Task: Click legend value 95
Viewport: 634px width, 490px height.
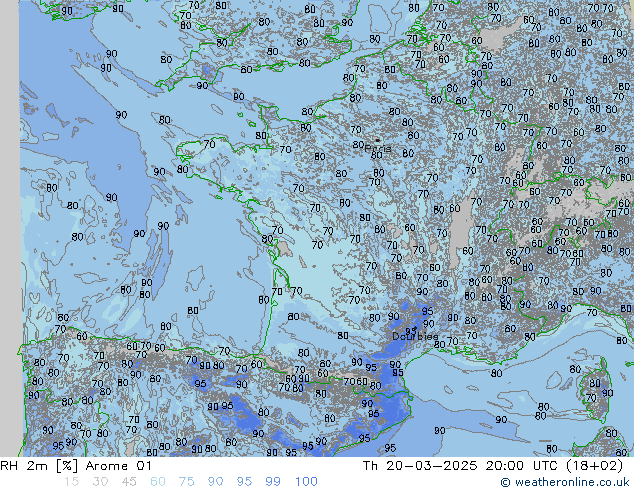Action: [x=244, y=482]
